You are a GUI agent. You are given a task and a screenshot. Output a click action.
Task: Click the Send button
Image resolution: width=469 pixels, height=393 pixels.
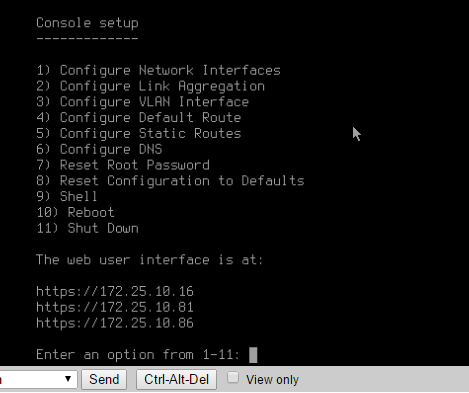tap(104, 379)
